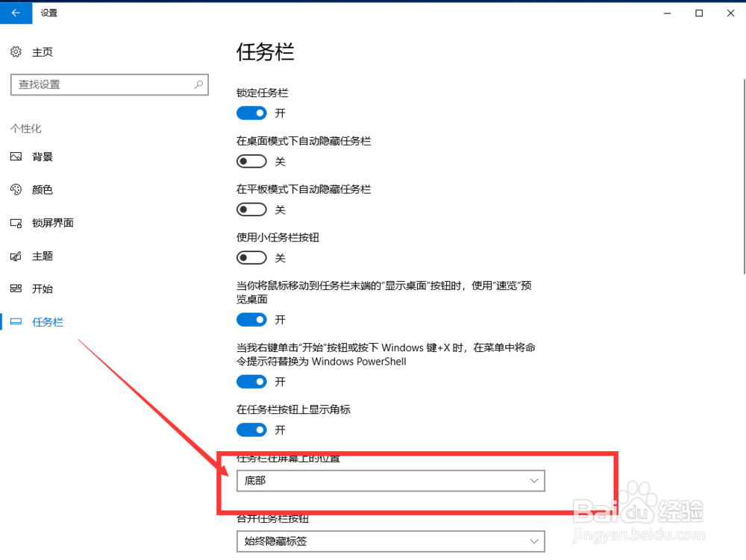Open 主页 via the settings gear icon
746x560 pixels.
pos(16,51)
